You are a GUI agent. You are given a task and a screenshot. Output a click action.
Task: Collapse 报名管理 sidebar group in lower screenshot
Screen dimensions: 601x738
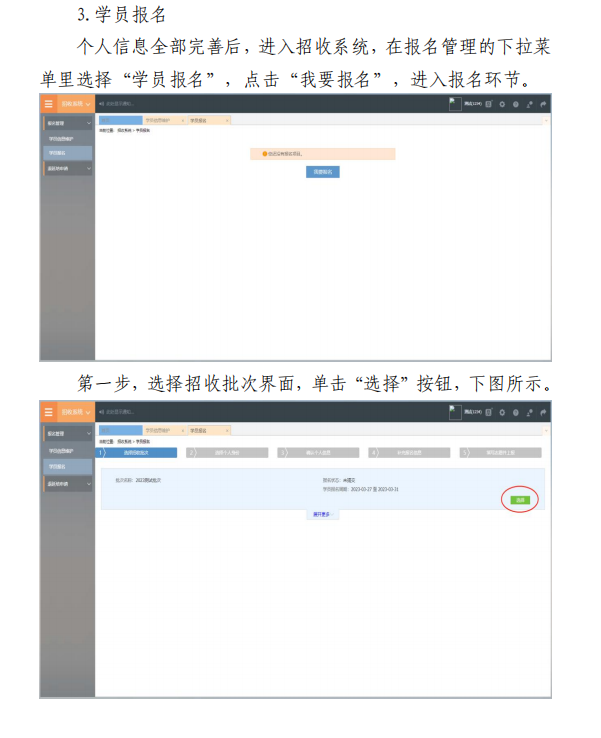(68, 433)
